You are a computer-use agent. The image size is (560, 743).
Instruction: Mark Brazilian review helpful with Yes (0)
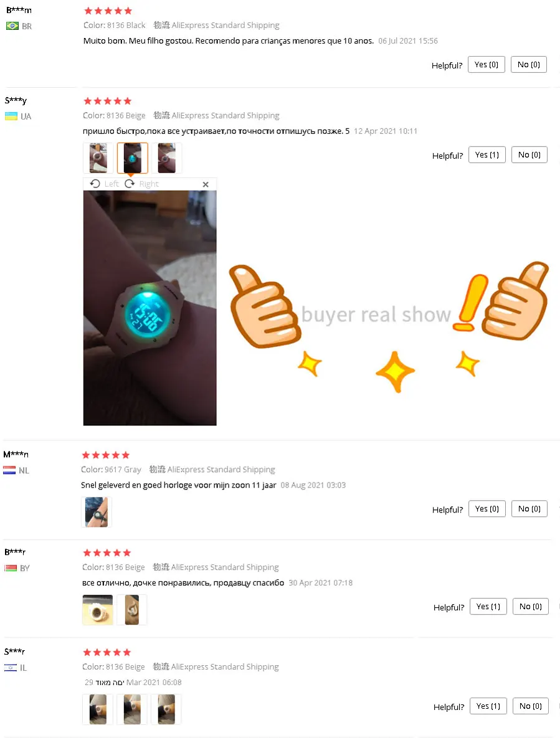click(486, 64)
